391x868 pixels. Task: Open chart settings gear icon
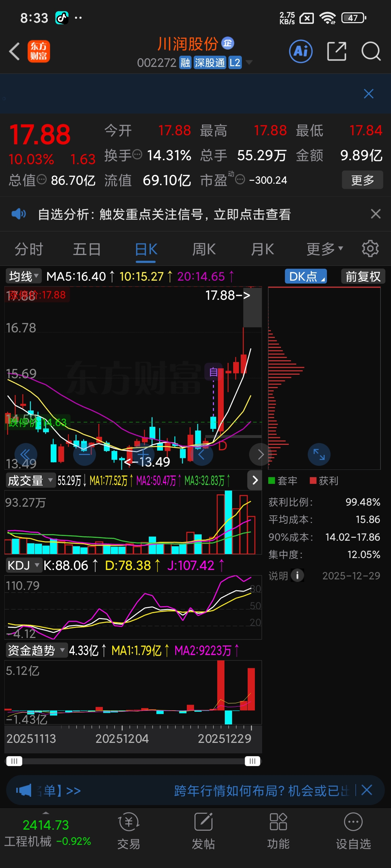370,249
